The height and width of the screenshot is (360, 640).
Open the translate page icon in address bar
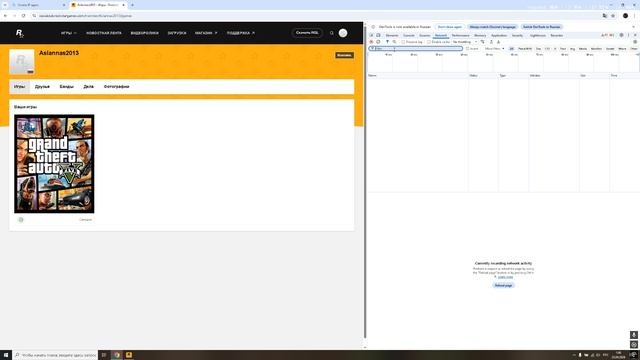point(604,16)
